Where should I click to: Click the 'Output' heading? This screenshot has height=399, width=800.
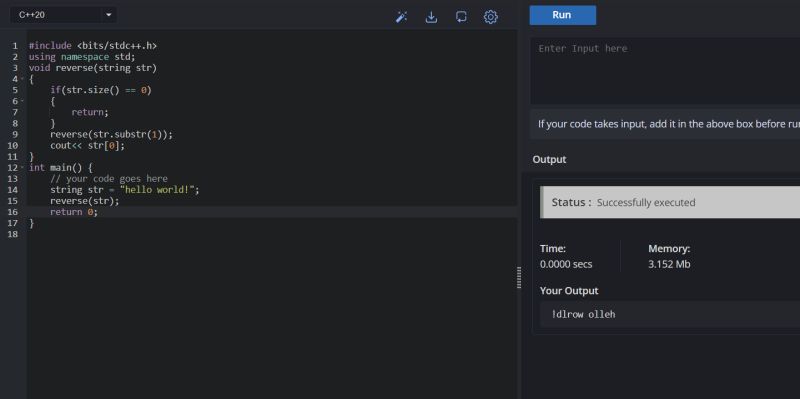point(549,160)
